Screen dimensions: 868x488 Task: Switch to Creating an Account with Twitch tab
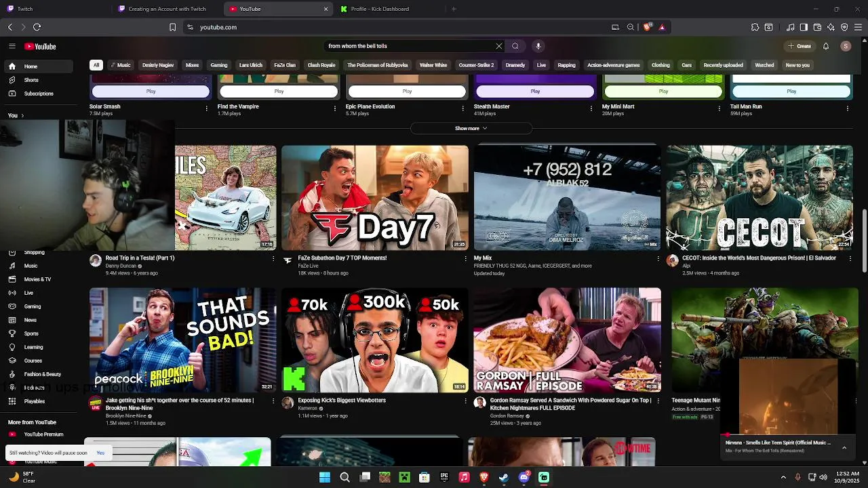tap(167, 9)
